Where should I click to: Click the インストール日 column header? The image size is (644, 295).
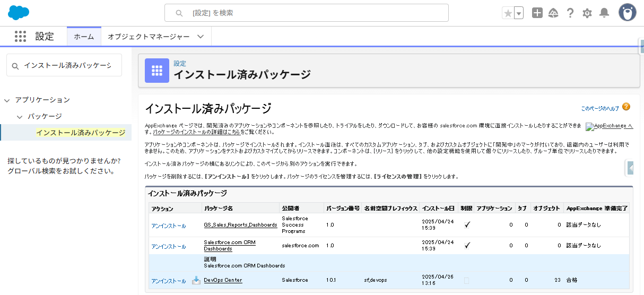pyautogui.click(x=438, y=209)
